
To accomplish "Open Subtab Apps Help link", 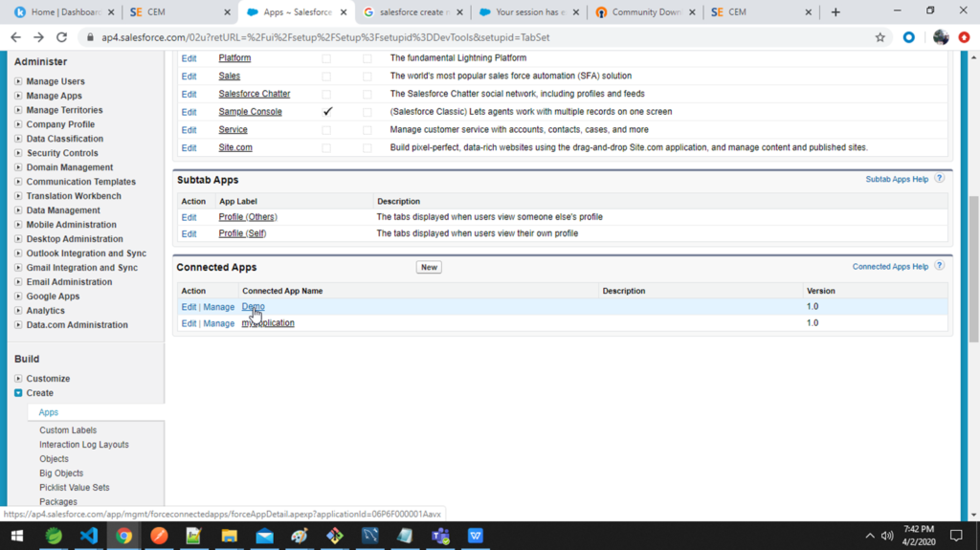I will (897, 179).
